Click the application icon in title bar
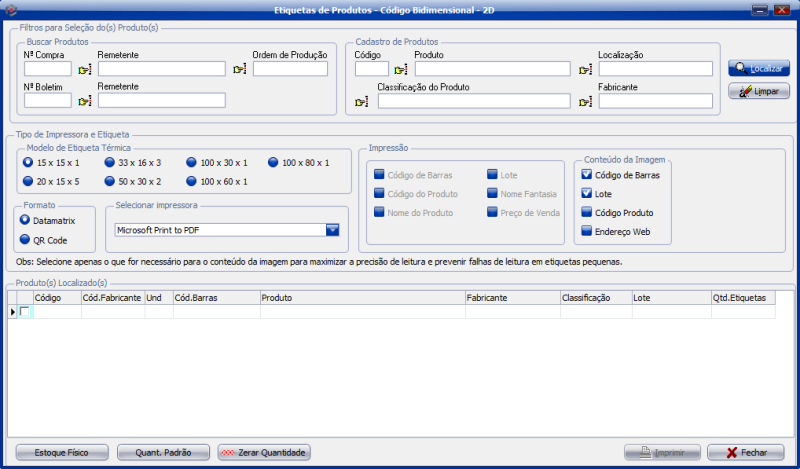Screen dimensions: 800x469 11,9
